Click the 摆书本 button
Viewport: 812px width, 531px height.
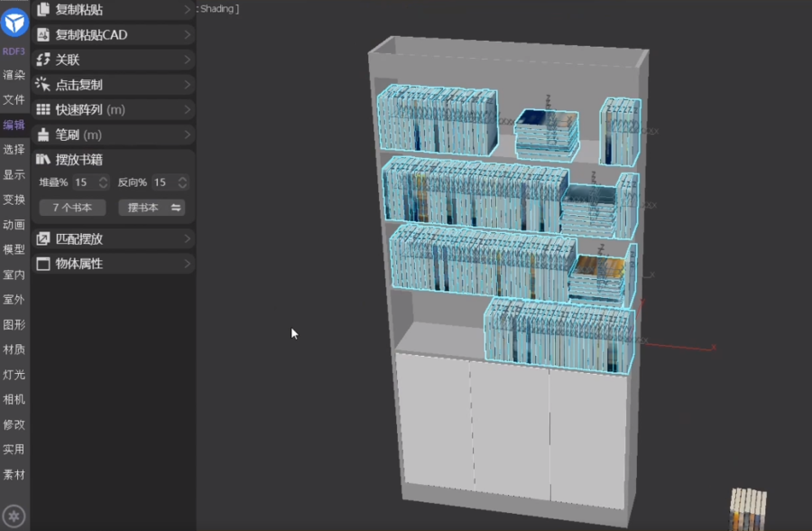tap(152, 208)
